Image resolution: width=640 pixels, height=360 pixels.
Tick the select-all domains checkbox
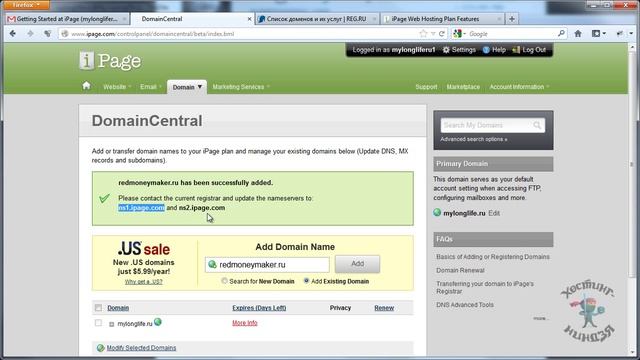point(98,308)
